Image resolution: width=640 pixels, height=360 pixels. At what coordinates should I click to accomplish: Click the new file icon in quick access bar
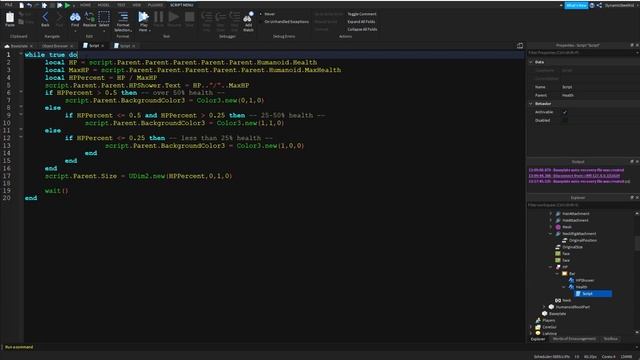pyautogui.click(x=22, y=5)
